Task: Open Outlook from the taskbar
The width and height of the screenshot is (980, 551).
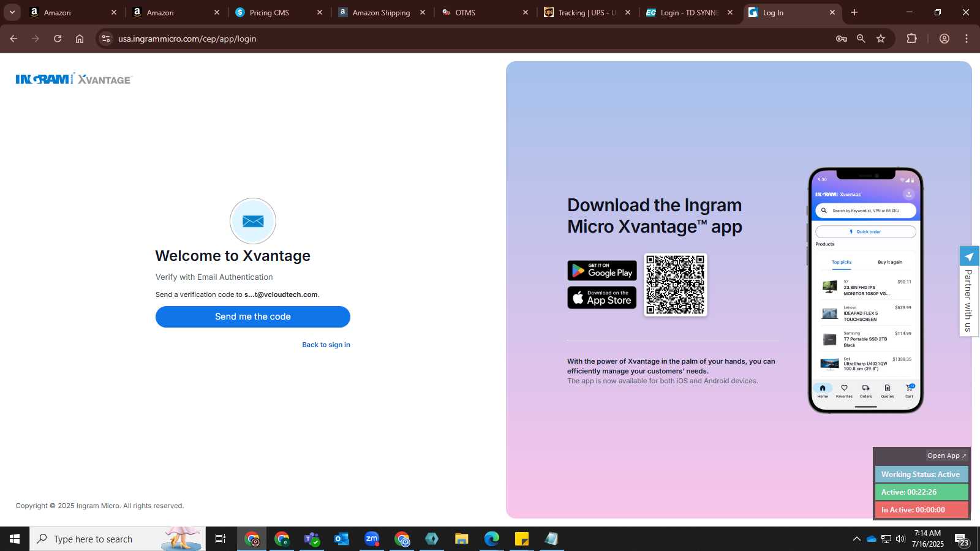Action: coord(342,539)
